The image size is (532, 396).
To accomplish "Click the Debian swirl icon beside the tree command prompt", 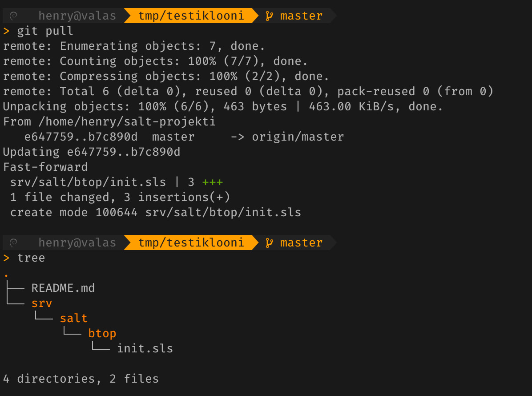I will click(13, 243).
